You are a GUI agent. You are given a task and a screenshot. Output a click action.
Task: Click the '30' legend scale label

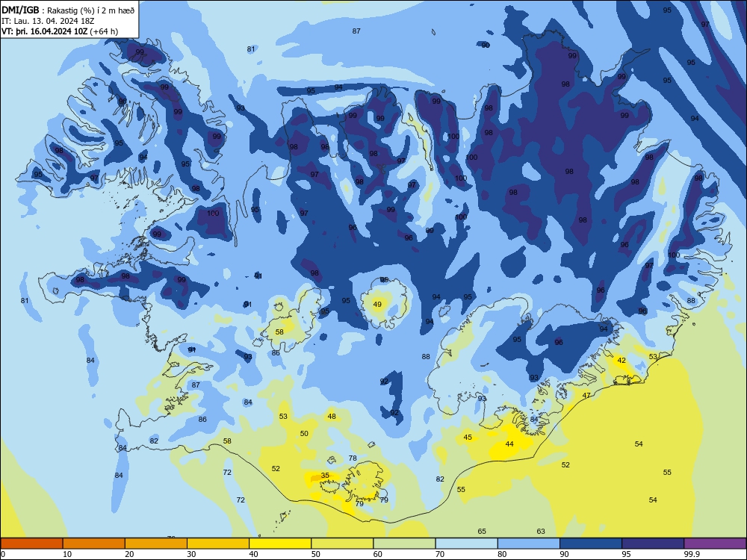click(191, 554)
